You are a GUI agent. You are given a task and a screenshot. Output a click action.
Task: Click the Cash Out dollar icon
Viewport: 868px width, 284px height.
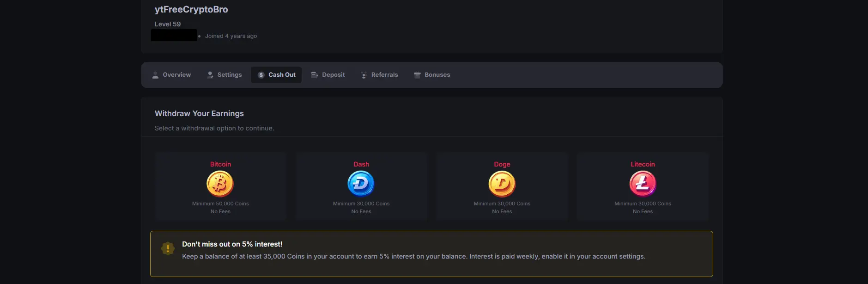tap(261, 75)
